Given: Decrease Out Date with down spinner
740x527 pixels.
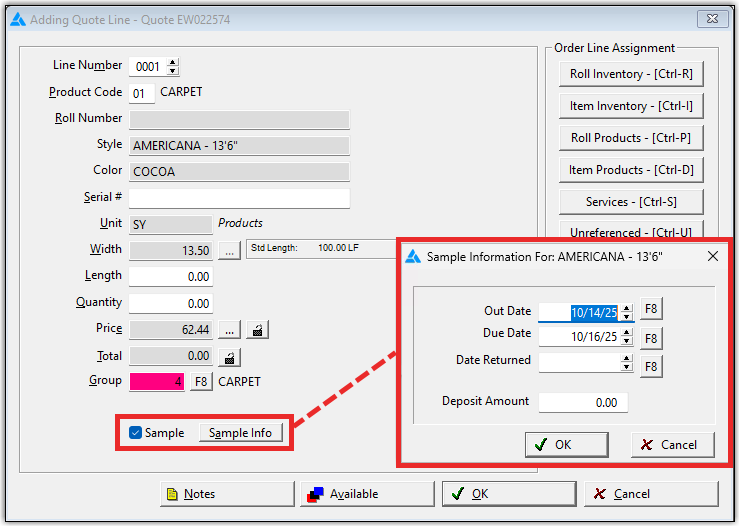Looking at the screenshot, I should [x=627, y=317].
